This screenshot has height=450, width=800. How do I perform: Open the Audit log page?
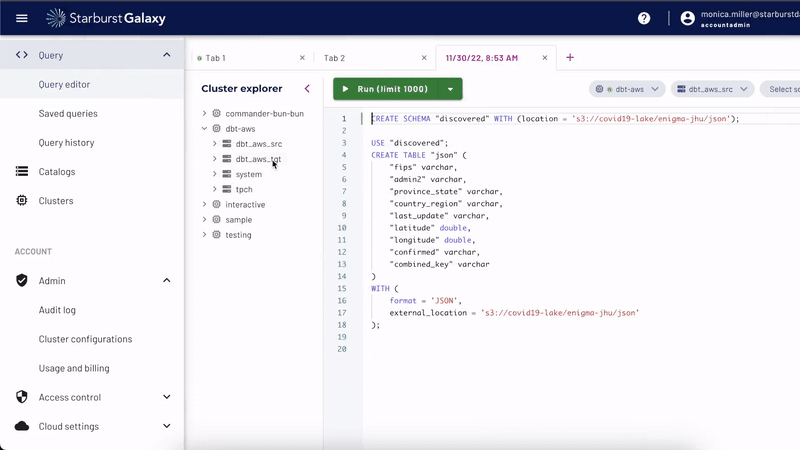57,310
